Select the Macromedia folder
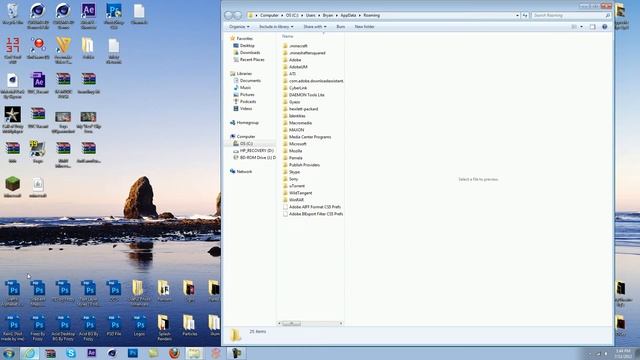 click(300, 123)
